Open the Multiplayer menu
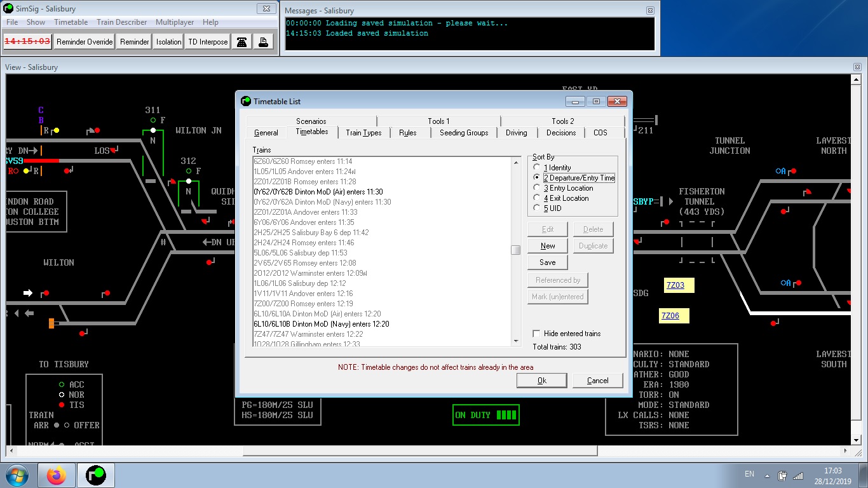This screenshot has height=488, width=868. 175,22
